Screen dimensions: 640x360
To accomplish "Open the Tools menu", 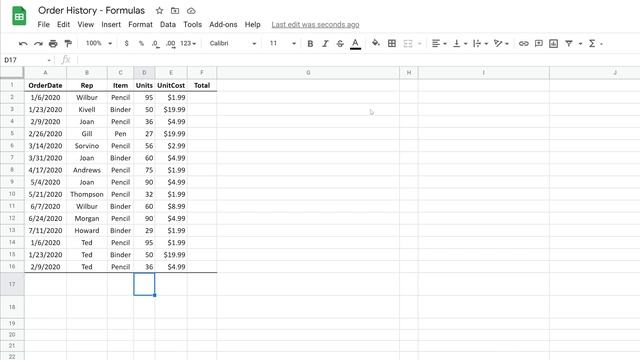I will [x=193, y=24].
